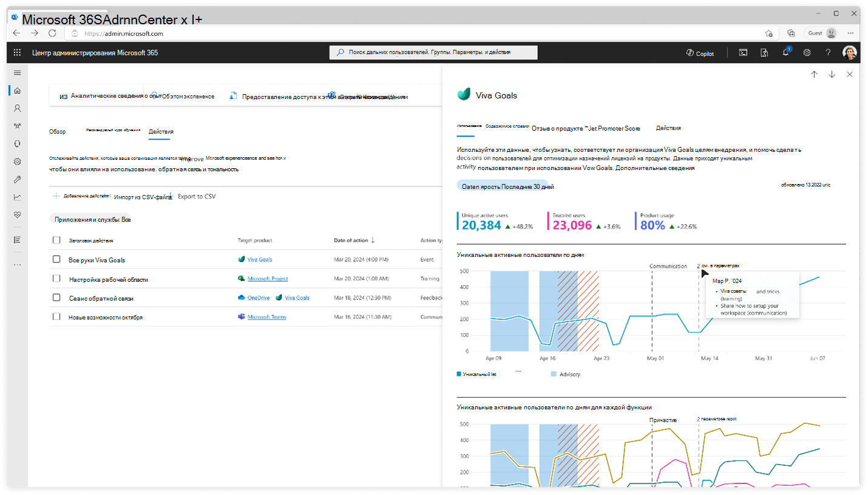
Task: Open notifications bell icon
Action: [785, 53]
